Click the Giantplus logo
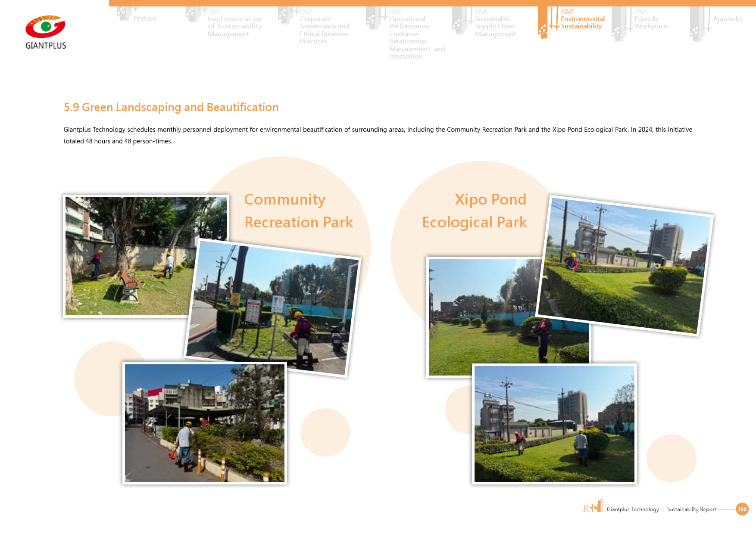This screenshot has height=534, width=756. click(x=46, y=32)
